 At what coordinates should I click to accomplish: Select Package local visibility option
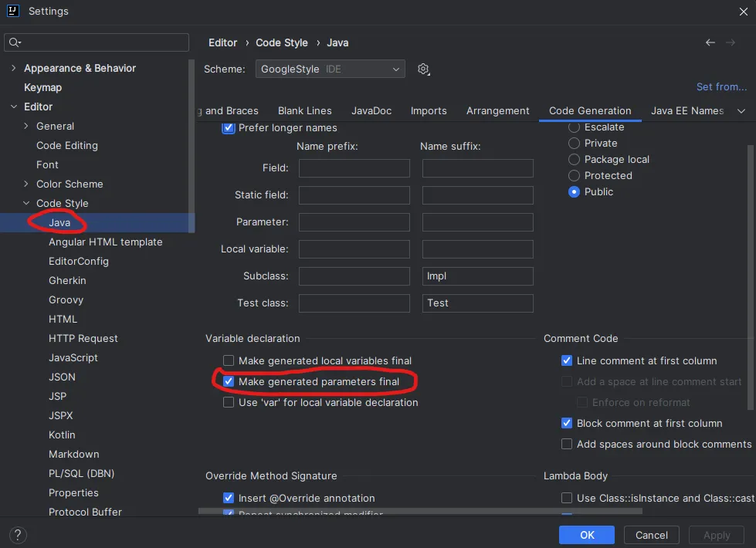click(574, 159)
